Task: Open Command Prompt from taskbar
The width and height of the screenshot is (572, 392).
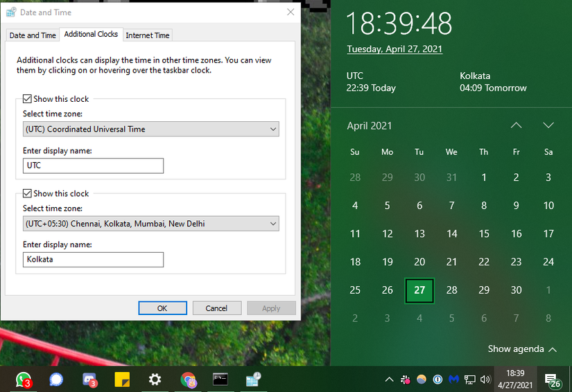Action: click(x=220, y=379)
